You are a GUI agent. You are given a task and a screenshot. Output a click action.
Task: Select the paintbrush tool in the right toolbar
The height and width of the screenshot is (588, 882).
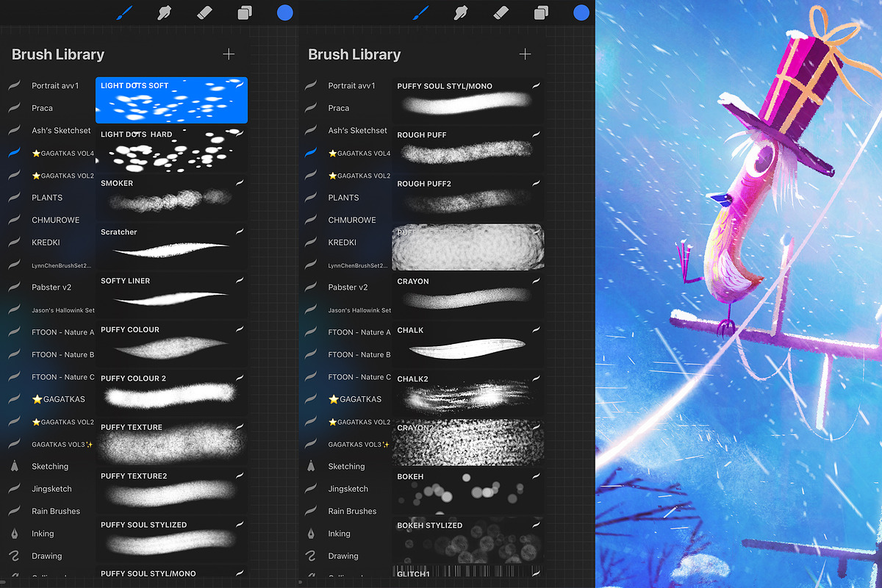point(420,12)
